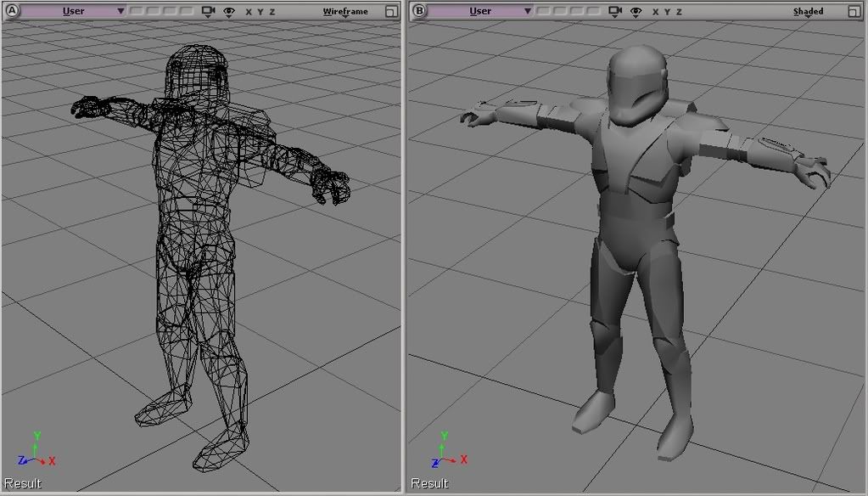Open viewport A User views dropdown

coord(74,11)
